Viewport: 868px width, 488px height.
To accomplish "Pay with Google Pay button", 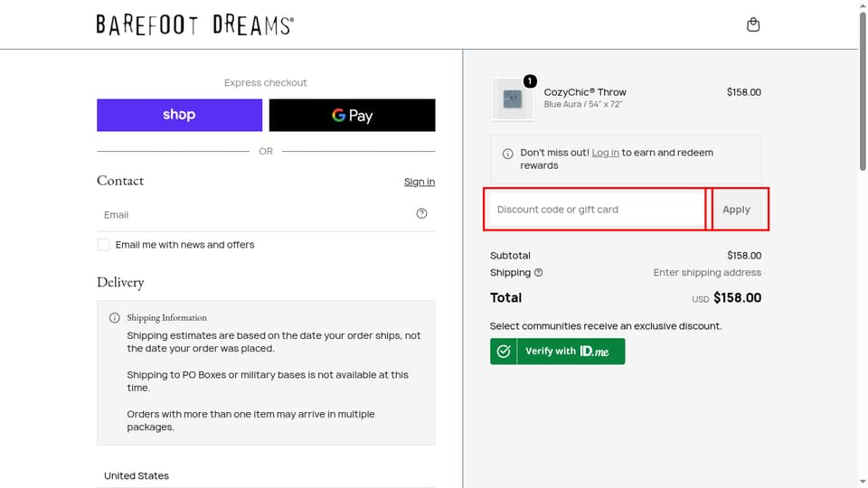I will coord(352,115).
